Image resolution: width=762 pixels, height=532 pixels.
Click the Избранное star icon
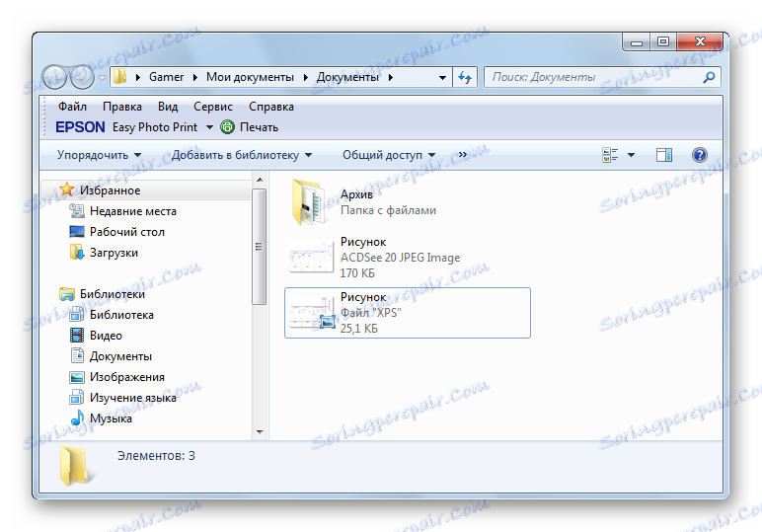[x=67, y=190]
